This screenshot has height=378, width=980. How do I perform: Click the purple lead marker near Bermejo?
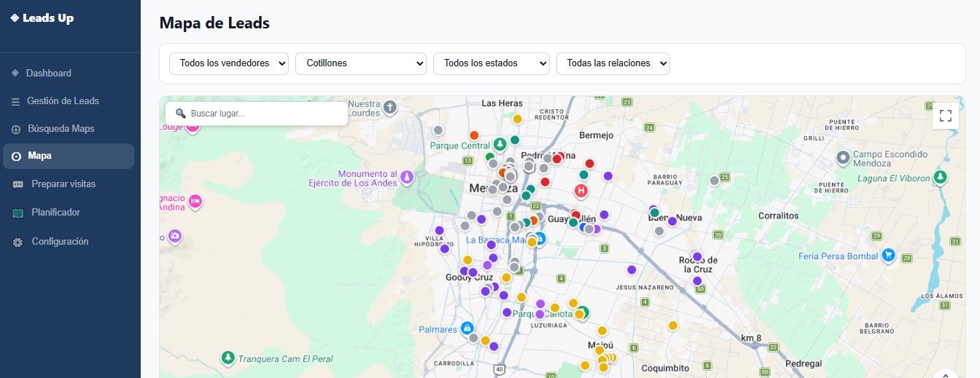608,176
